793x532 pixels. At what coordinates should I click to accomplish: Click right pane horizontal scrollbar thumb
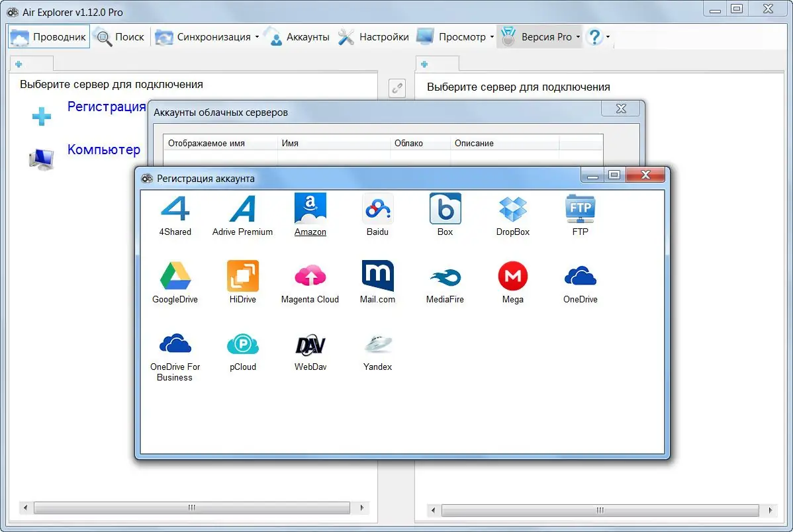point(600,510)
